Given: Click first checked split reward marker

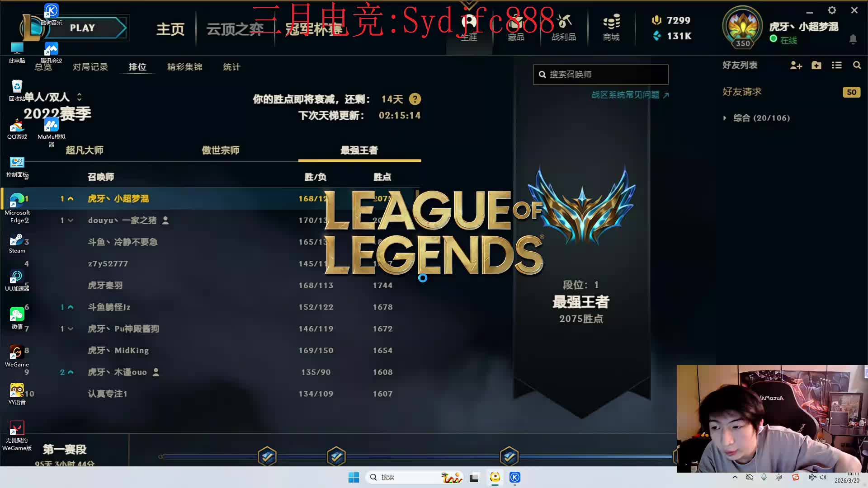Looking at the screenshot, I should coord(267,456).
